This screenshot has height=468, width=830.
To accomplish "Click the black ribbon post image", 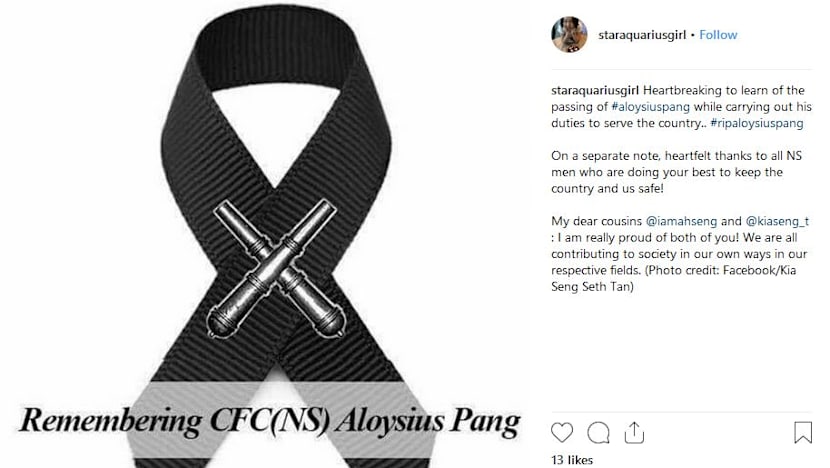I will tap(270, 234).
